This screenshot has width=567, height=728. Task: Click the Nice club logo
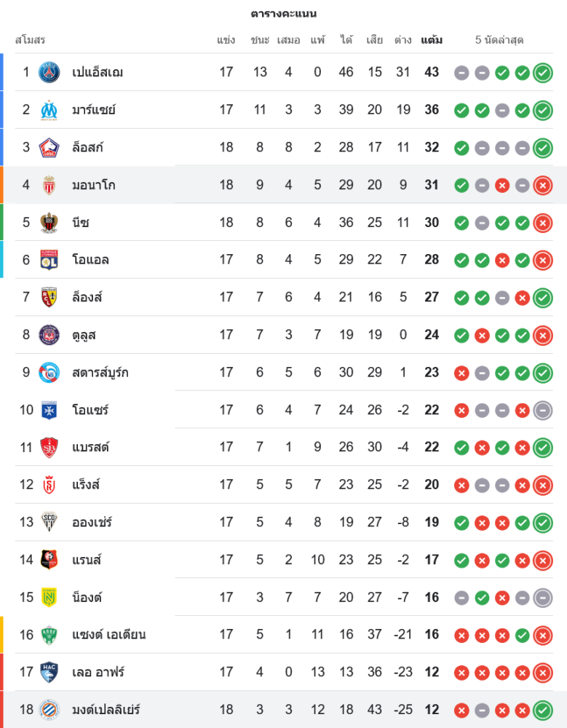pos(49,222)
